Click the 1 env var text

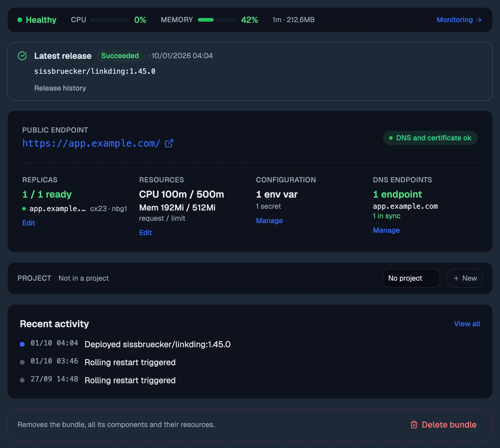tap(277, 194)
